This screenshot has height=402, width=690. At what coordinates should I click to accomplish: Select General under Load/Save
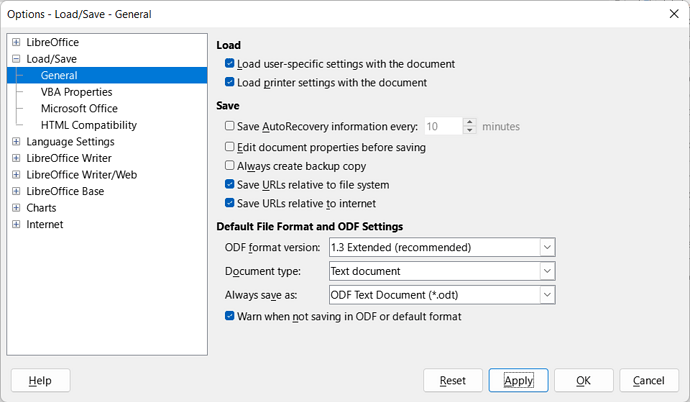pyautogui.click(x=107, y=75)
